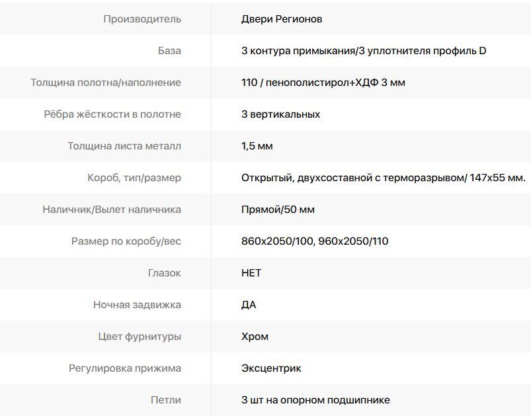Click the "Размер по коробу/вес" label
Image resolution: width=531 pixels, height=420 pixels.
[x=126, y=241]
